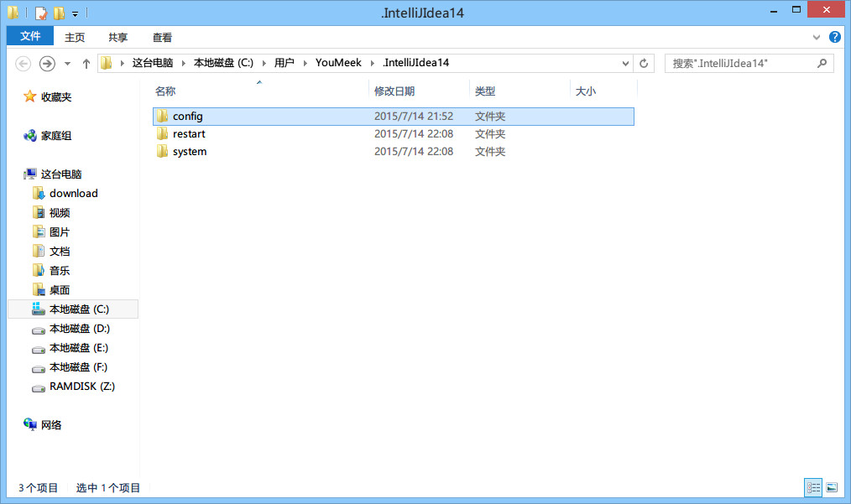This screenshot has width=851, height=504.
Task: Open the address bar history dropdown
Action: click(624, 63)
